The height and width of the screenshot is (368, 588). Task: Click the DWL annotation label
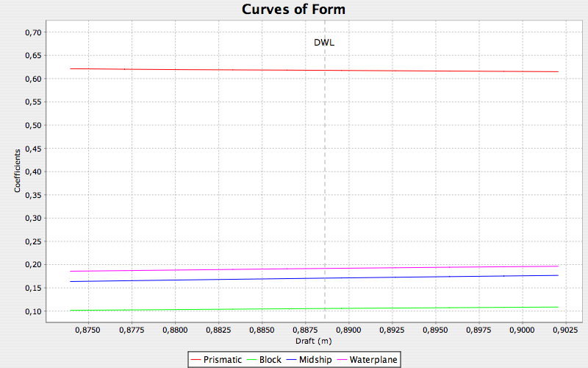(324, 43)
